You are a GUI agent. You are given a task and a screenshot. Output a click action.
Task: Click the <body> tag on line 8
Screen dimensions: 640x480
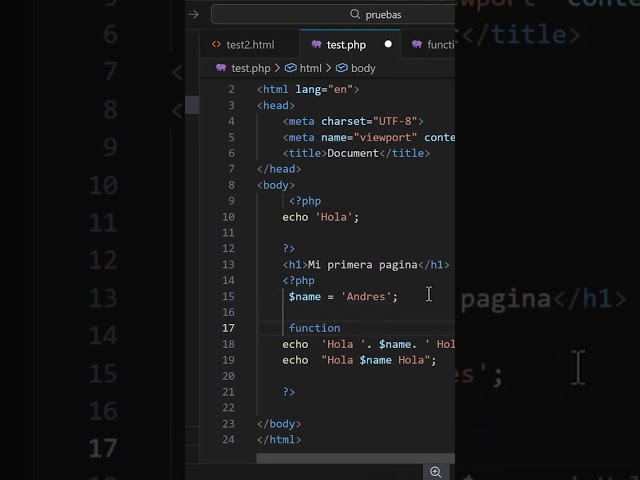tap(276, 185)
